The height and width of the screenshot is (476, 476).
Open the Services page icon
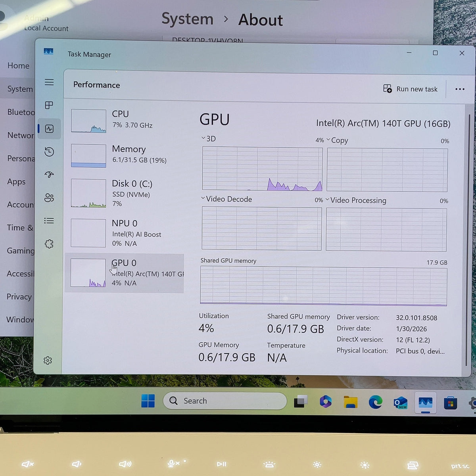coord(49,244)
